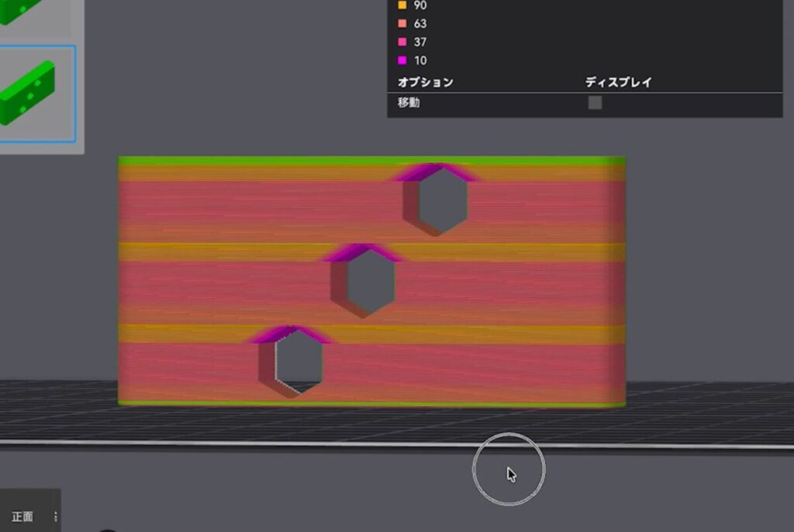Viewport: 794px width, 532px height.
Task: Click the salmon 63 legend swatch
Action: pyautogui.click(x=402, y=24)
